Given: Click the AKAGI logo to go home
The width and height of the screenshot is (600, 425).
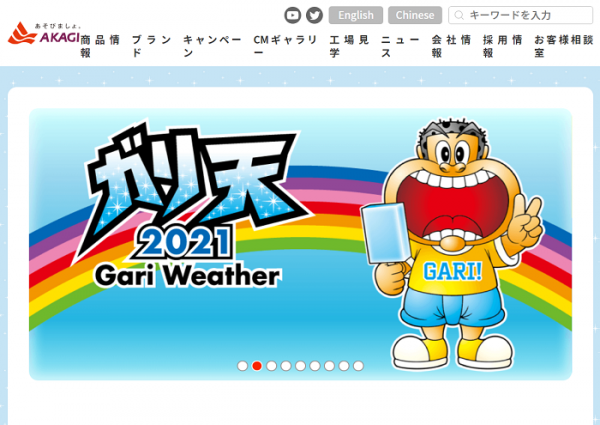Looking at the screenshot, I should [x=40, y=34].
